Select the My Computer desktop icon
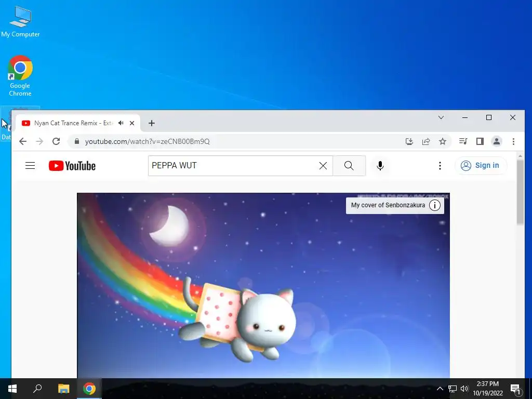532x399 pixels. 20,21
